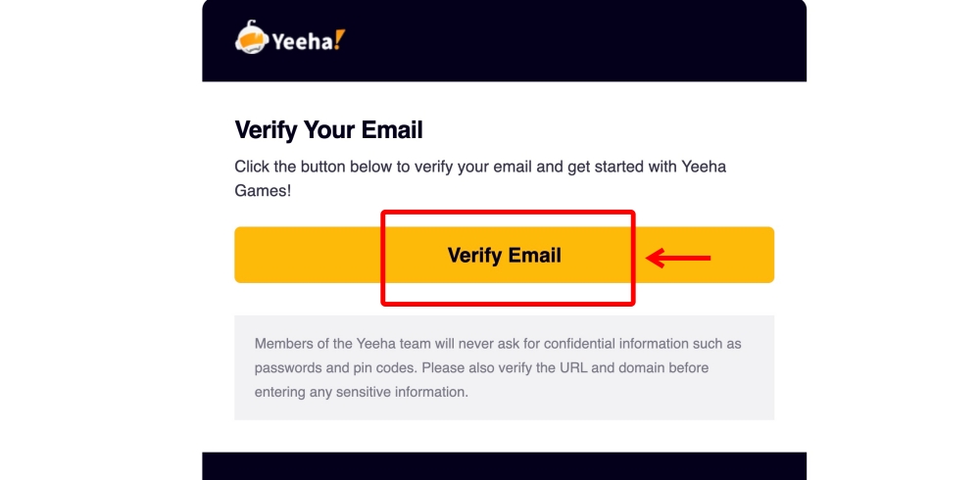Viewport: 980px width, 480px height.
Task: Click "passwords and pin codes" text
Action: [334, 368]
